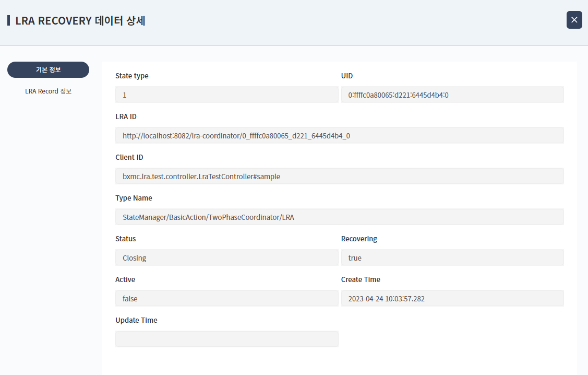Click the State type label
The height and width of the screenshot is (375, 588).
(x=131, y=76)
